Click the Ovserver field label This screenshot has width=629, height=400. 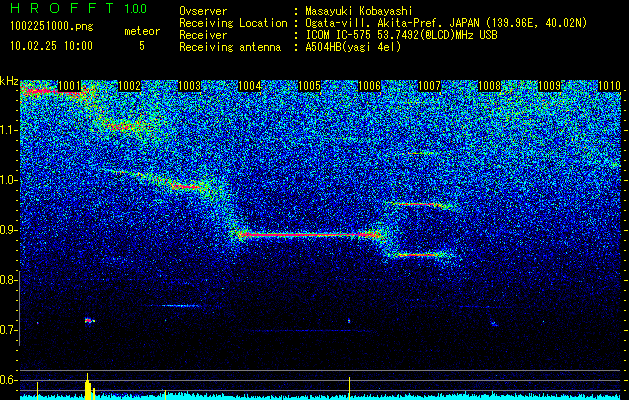[203, 11]
